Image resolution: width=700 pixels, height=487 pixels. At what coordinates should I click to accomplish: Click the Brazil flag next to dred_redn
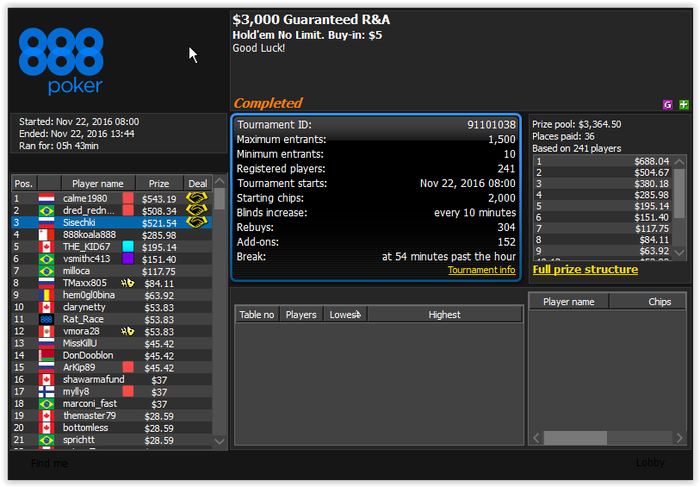[46, 210]
